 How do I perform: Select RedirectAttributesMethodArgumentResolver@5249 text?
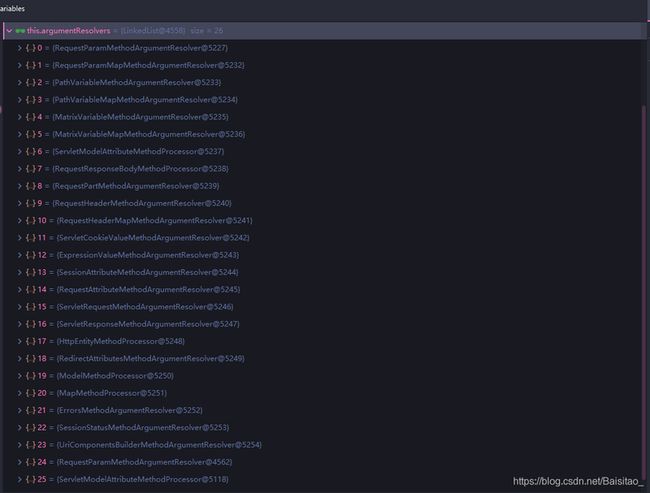150,359
